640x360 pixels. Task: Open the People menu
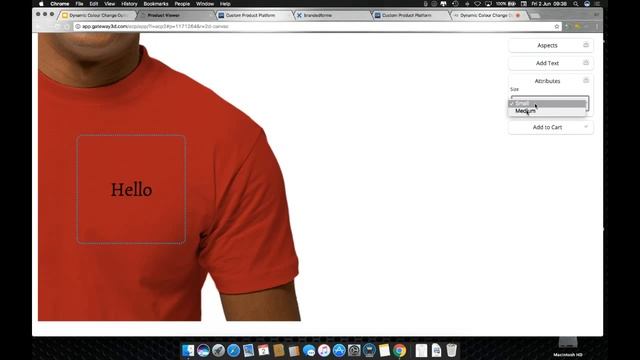coord(182,4)
